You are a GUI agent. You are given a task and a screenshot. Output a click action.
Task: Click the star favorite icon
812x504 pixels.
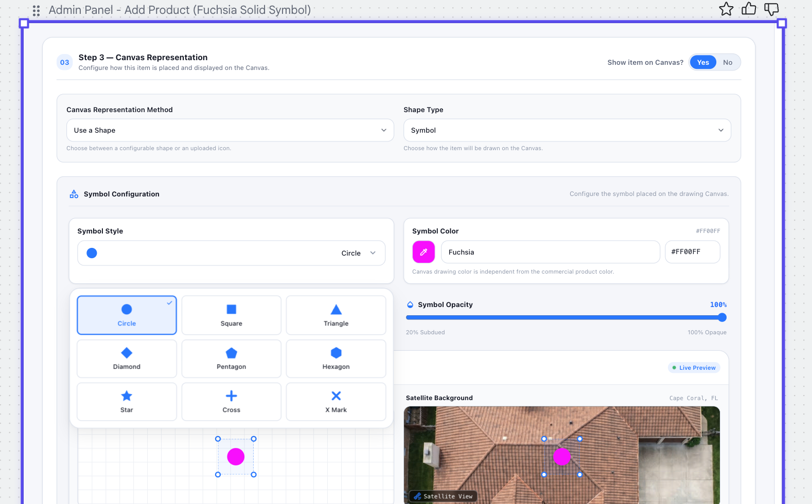[726, 9]
